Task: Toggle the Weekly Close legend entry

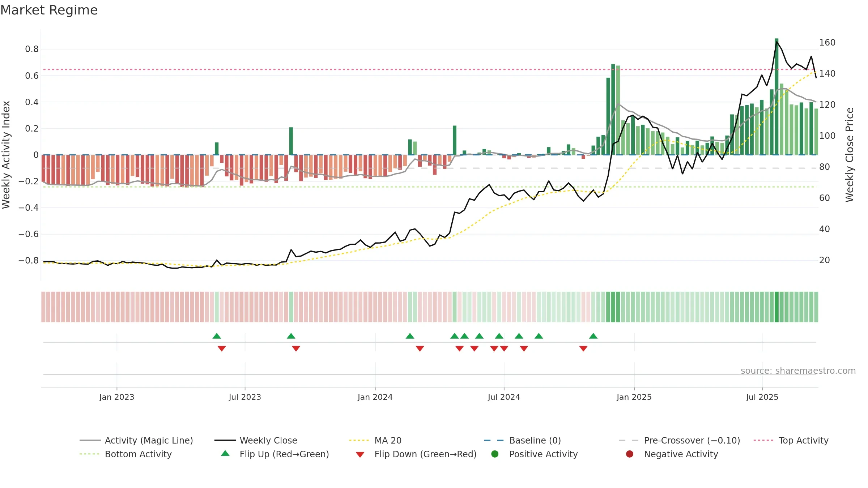Action: [x=256, y=440]
